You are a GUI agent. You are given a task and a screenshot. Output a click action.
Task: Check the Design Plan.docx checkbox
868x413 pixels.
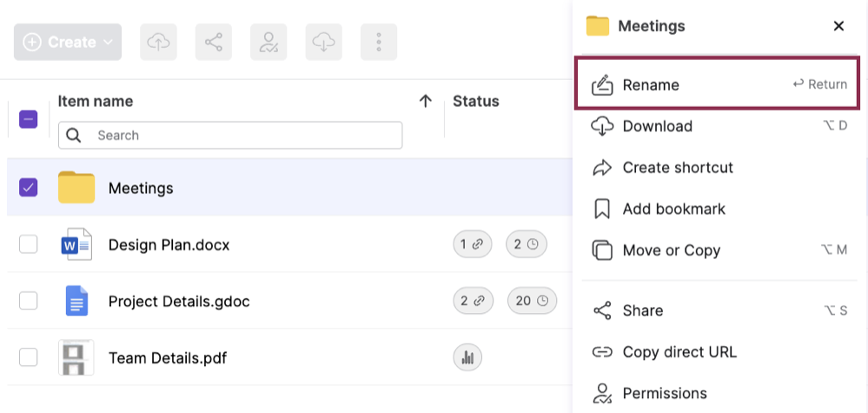29,245
